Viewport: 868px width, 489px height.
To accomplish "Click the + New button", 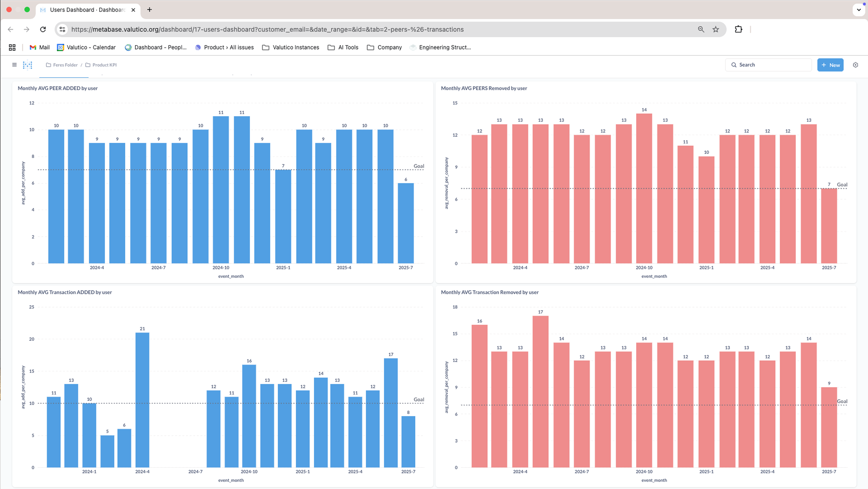I will 830,65.
